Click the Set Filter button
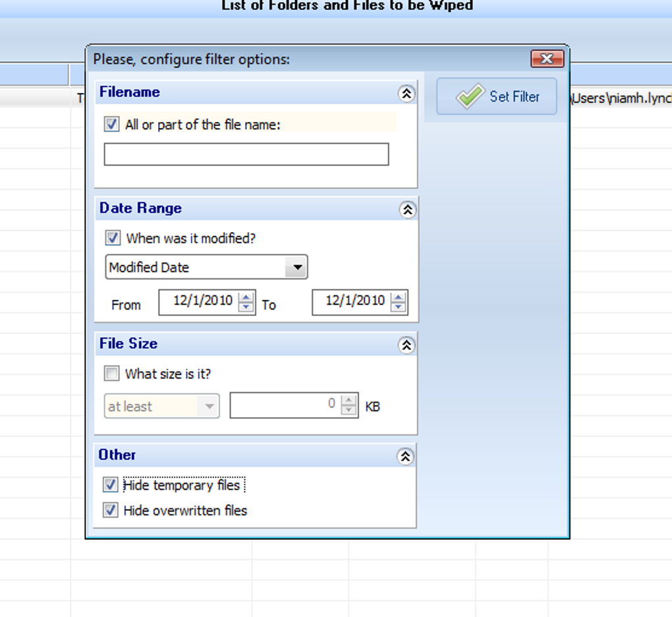The height and width of the screenshot is (617, 672). [x=496, y=96]
